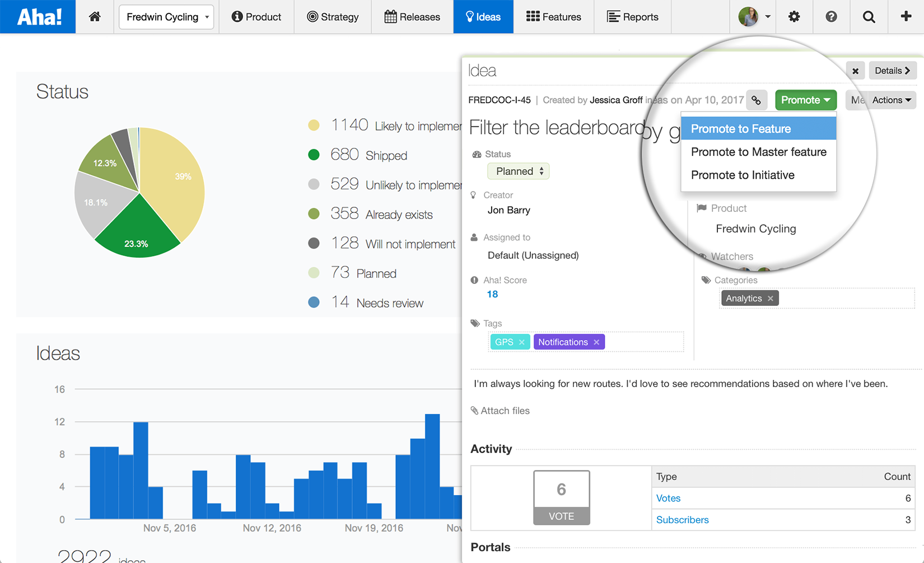Select Promote to Initiative
Image resolution: width=924 pixels, height=563 pixels.
pos(743,175)
